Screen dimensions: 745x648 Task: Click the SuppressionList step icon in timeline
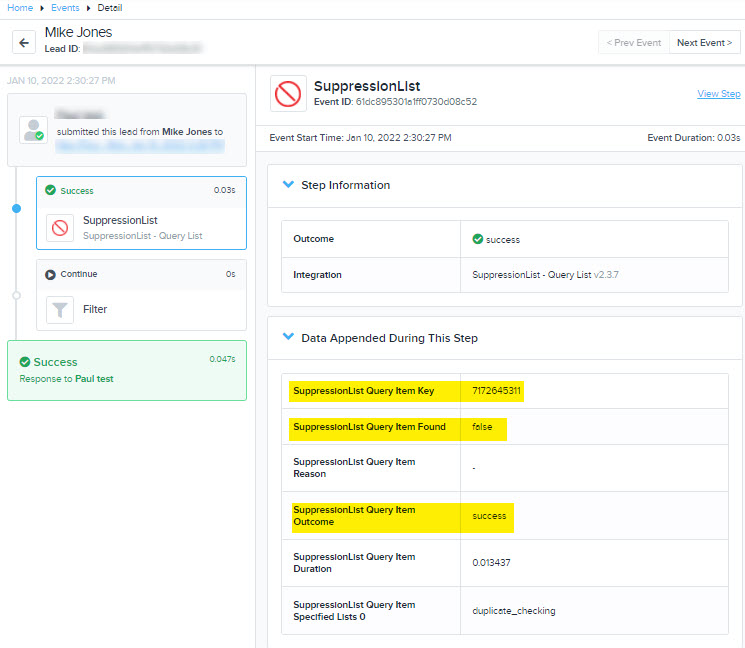point(60,228)
